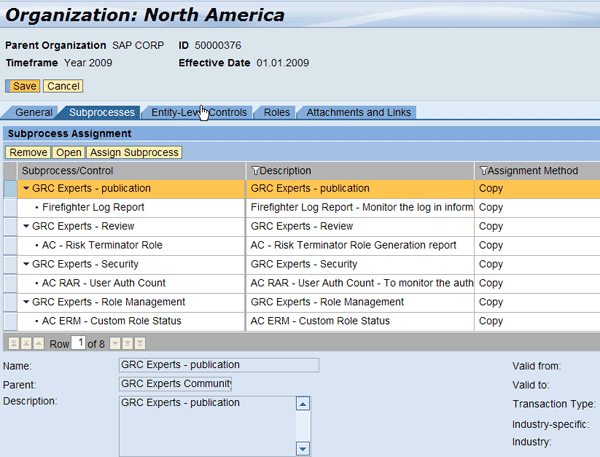The width and height of the screenshot is (600, 457).
Task: Click Description textarea scroll-up arrow
Action: pyautogui.click(x=303, y=404)
